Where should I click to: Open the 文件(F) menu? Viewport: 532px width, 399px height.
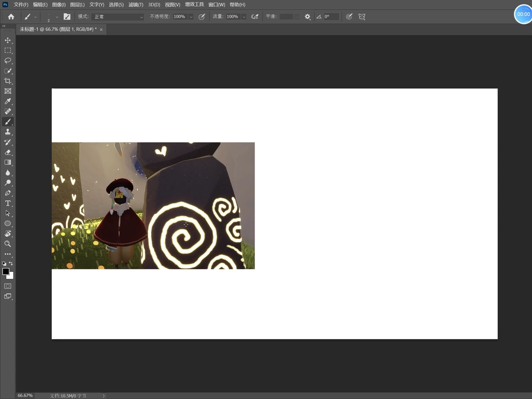coord(21,5)
